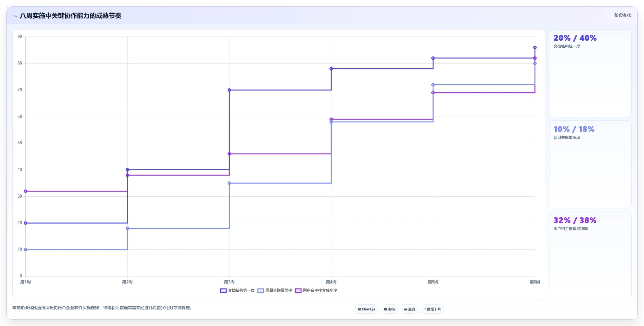Select the 32% / 38% 用户自主搜索成功率 stat card

pos(590,256)
